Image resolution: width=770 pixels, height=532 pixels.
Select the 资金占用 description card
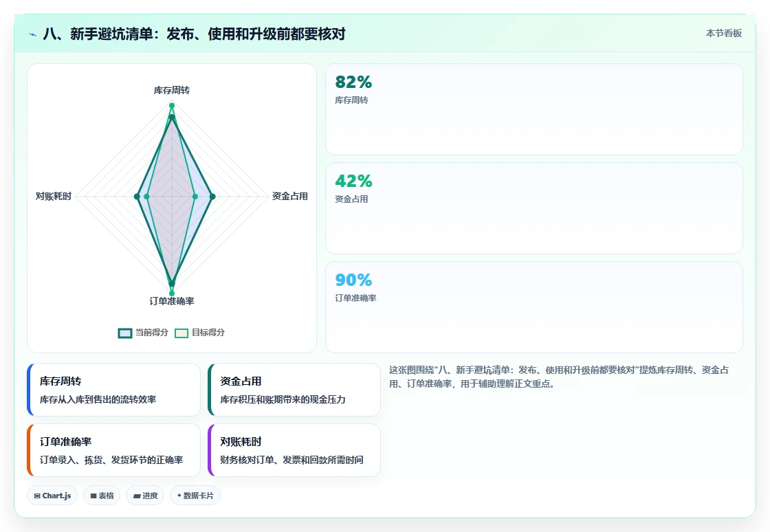[x=294, y=390]
